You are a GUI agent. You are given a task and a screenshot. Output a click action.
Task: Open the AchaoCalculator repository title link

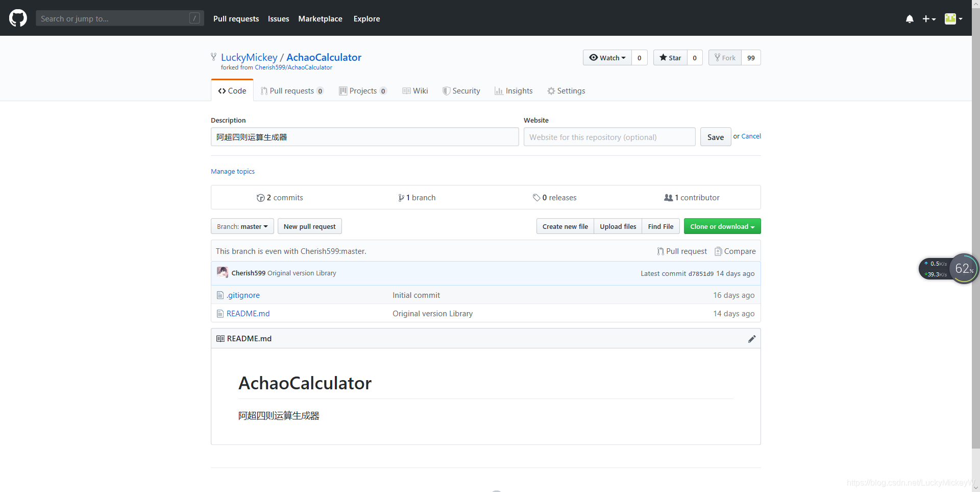coord(324,57)
